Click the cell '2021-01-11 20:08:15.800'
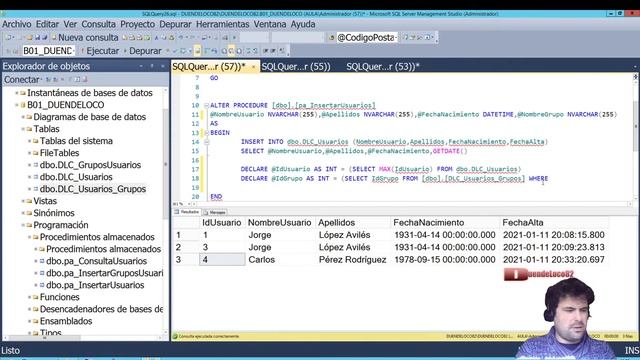Viewport: 640px width, 360px height. click(553, 235)
